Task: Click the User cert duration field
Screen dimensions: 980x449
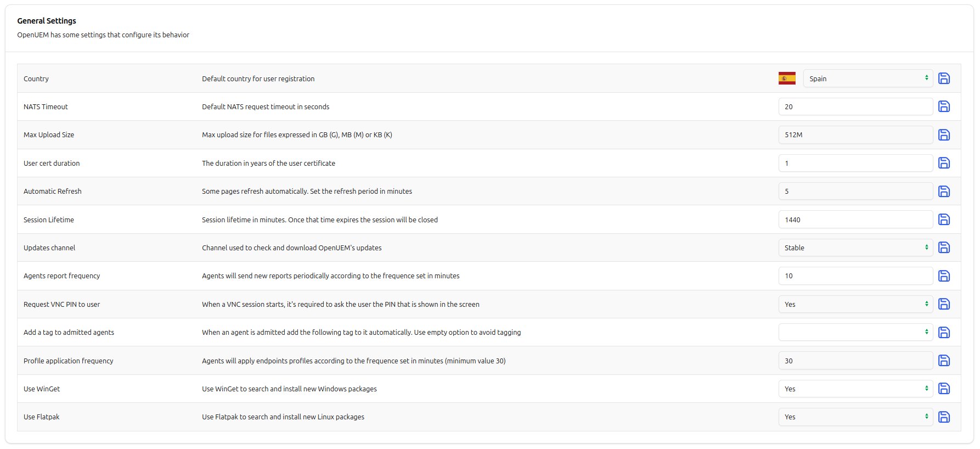Action: point(855,163)
